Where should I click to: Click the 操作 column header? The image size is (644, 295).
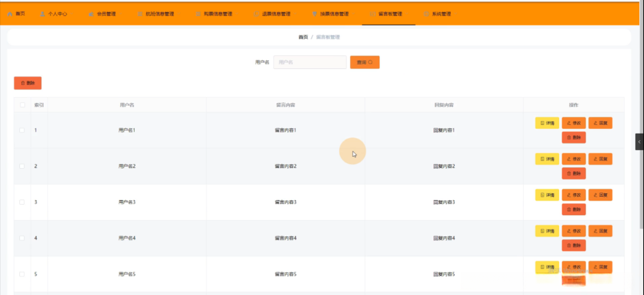pos(574,105)
